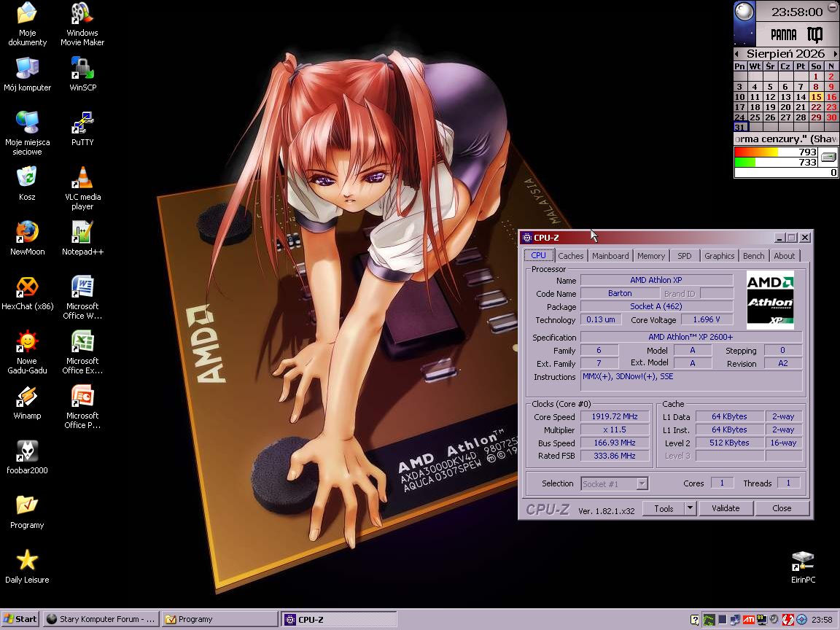The image size is (840, 630).
Task: Click the ATI tray icon
Action: 748,620
